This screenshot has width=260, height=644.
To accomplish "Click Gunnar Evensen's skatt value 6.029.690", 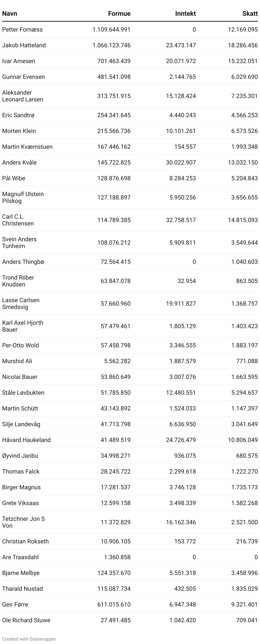I will (244, 77).
